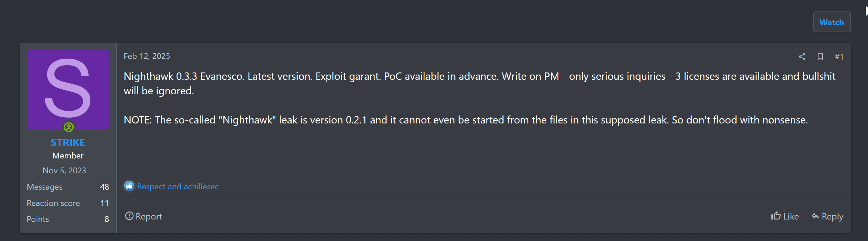Viewport: 868px width, 241px height.
Task: Bookmark the post using bookmark icon
Action: click(820, 57)
